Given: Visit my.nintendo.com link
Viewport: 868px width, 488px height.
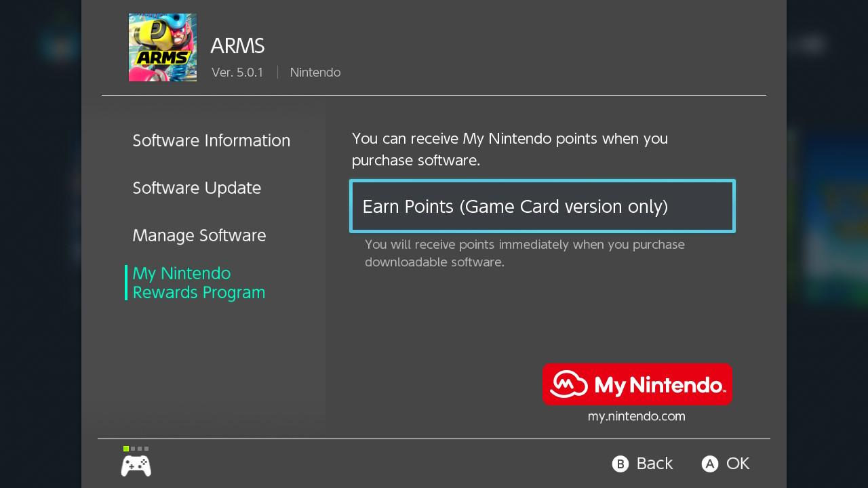Looking at the screenshot, I should click(x=636, y=416).
